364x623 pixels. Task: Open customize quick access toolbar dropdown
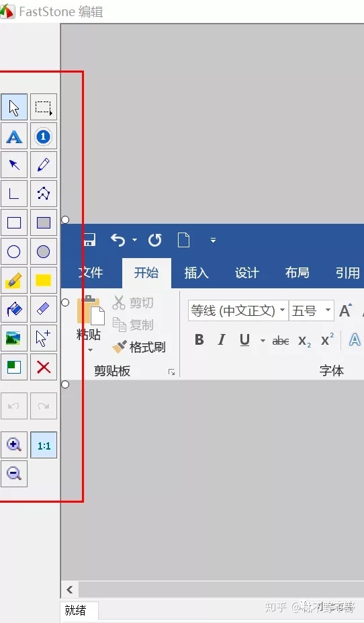(213, 240)
